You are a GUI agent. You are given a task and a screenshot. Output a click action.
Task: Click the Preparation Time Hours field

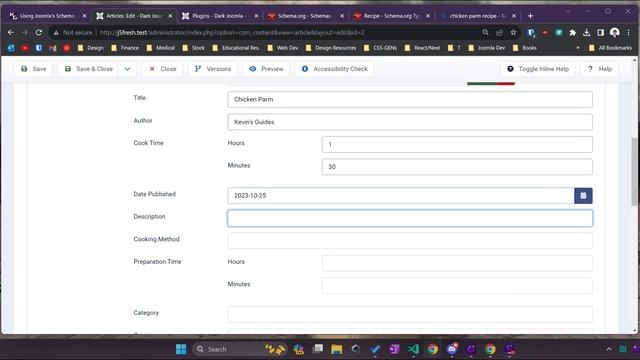point(457,263)
